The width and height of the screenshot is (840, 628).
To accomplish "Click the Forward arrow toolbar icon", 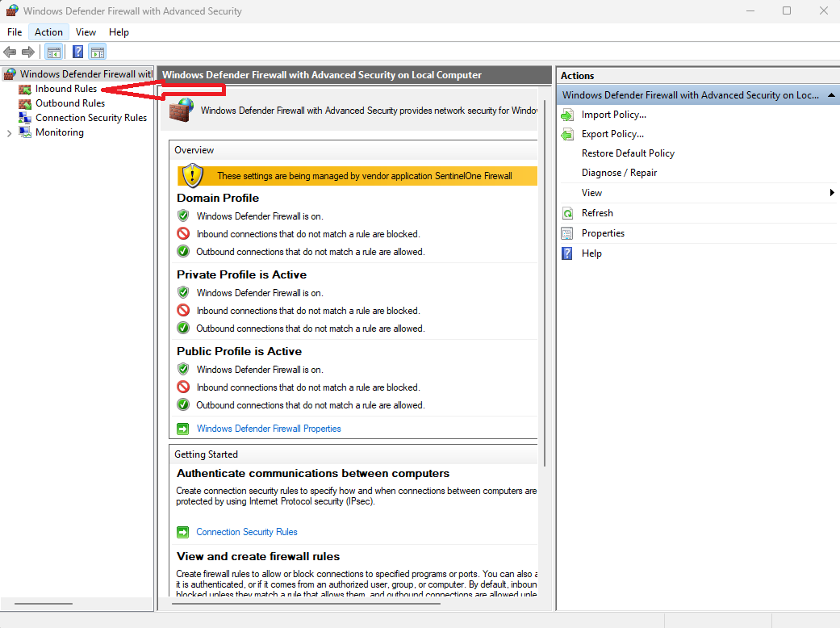I will [28, 52].
